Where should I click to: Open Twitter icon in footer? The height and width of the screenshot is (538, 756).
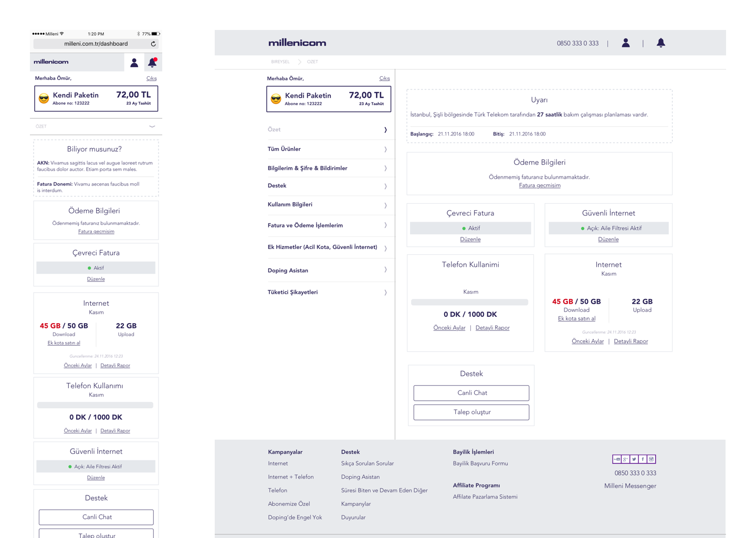634,459
